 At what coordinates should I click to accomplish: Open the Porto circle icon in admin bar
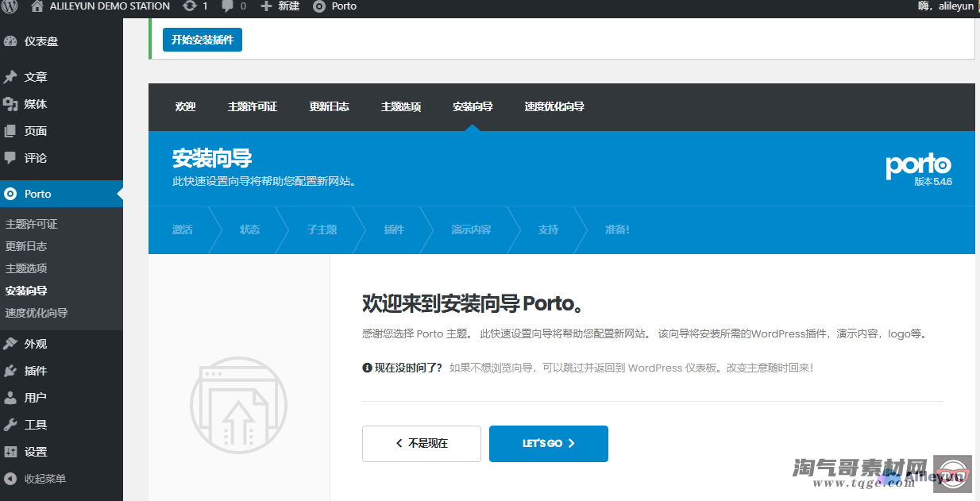319,6
